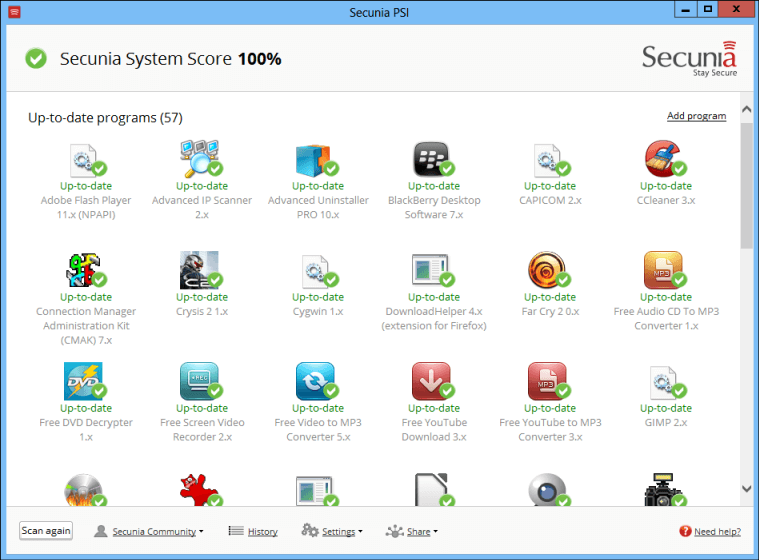Screen dimensions: 759x560
Task: Select the Free Screen Video Recorder icon
Action: click(x=201, y=381)
